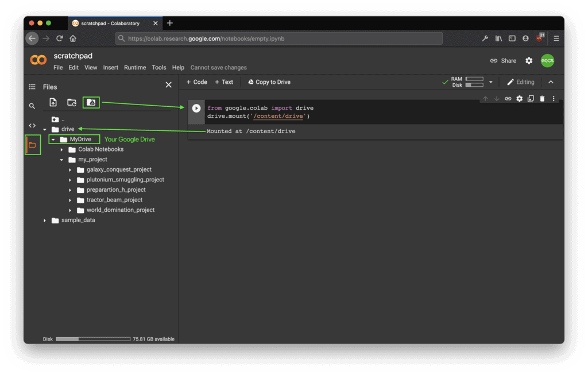Open notebook settings gear in header
The height and width of the screenshot is (375, 588).
[529, 61]
